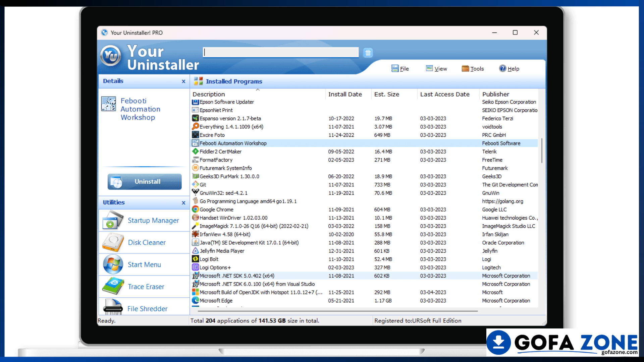Sort by the Publisher column header
This screenshot has height=362, width=644.
[509, 94]
